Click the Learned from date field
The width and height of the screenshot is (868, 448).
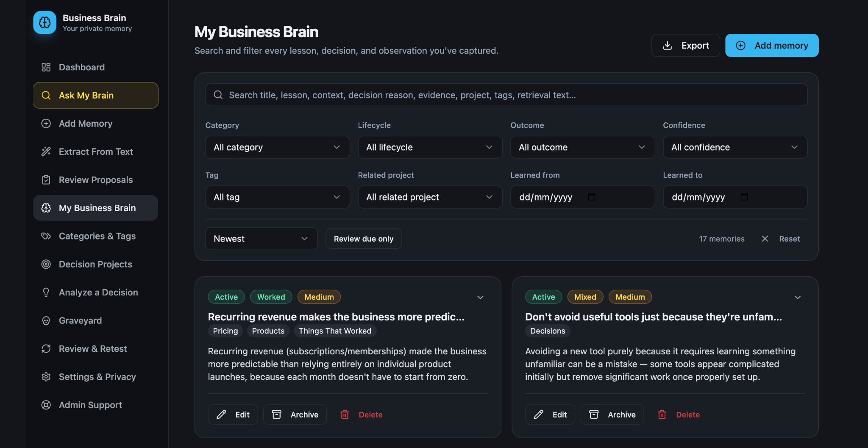583,197
